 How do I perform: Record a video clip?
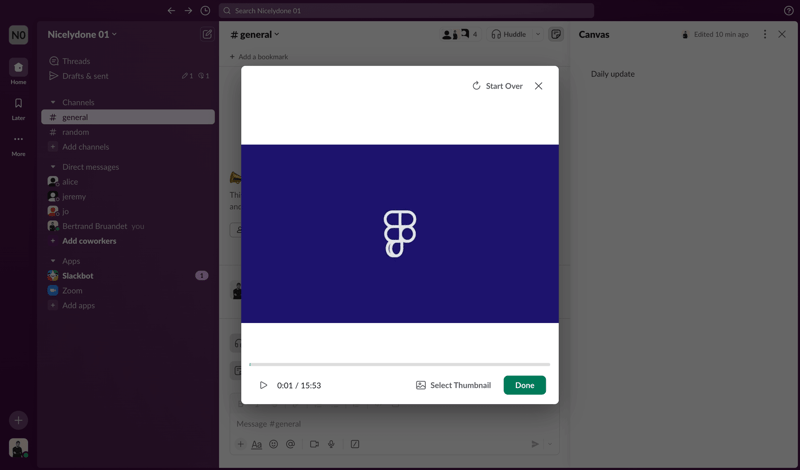click(314, 444)
